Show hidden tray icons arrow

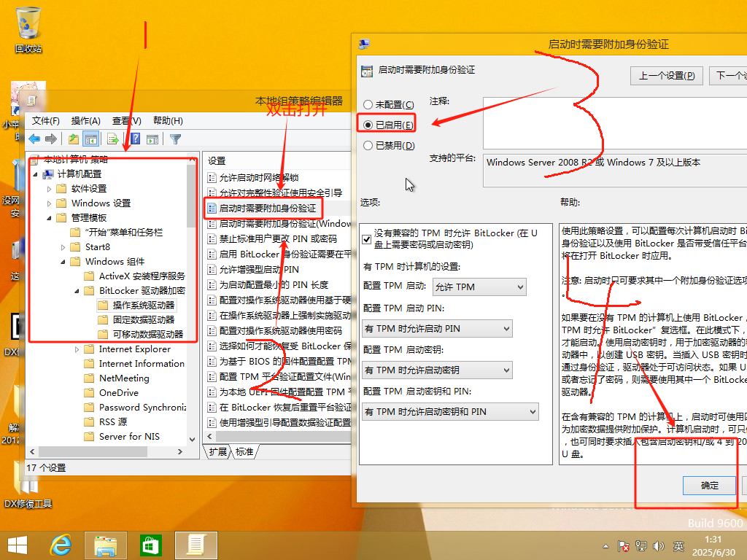point(605,546)
